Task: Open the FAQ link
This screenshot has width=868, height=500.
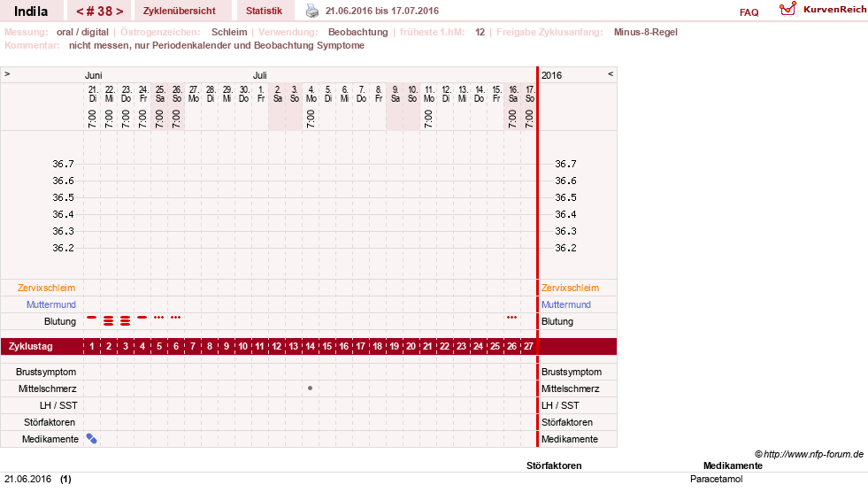Action: [749, 12]
